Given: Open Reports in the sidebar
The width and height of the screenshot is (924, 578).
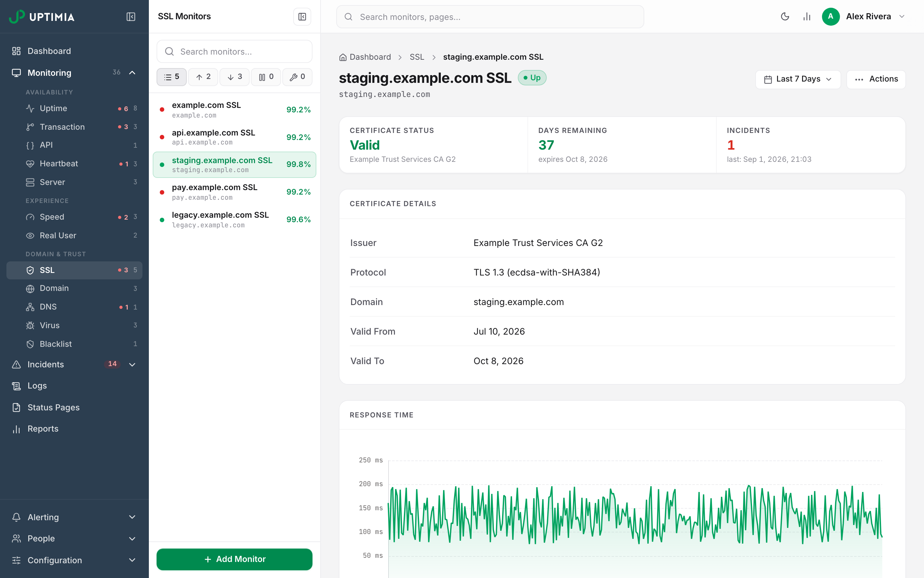Looking at the screenshot, I should (74, 429).
